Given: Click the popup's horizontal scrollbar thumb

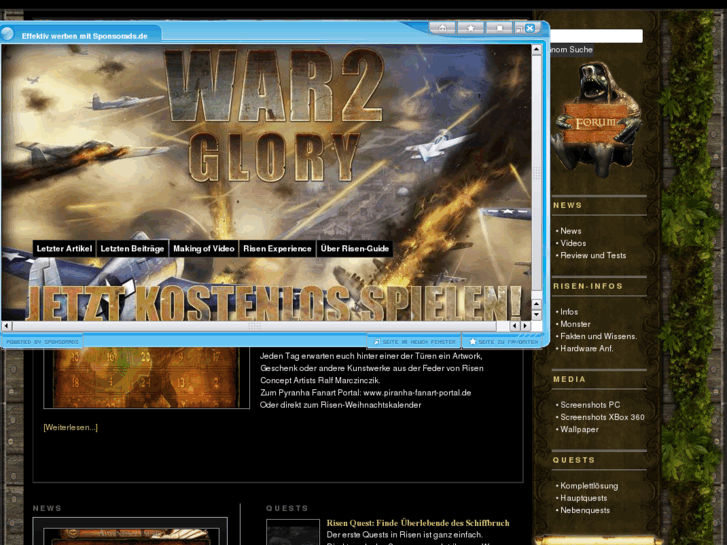Looking at the screenshot, I should 254,326.
